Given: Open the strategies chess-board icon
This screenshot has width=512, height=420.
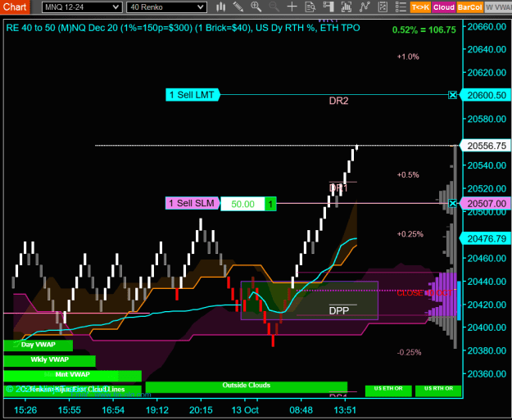Looking at the screenshot, I should (383, 7).
